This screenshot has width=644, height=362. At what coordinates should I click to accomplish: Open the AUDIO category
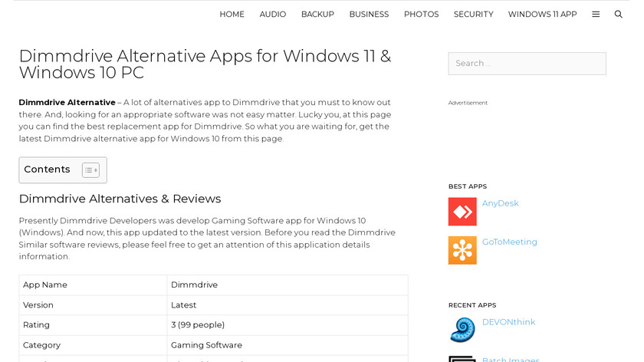point(273,15)
